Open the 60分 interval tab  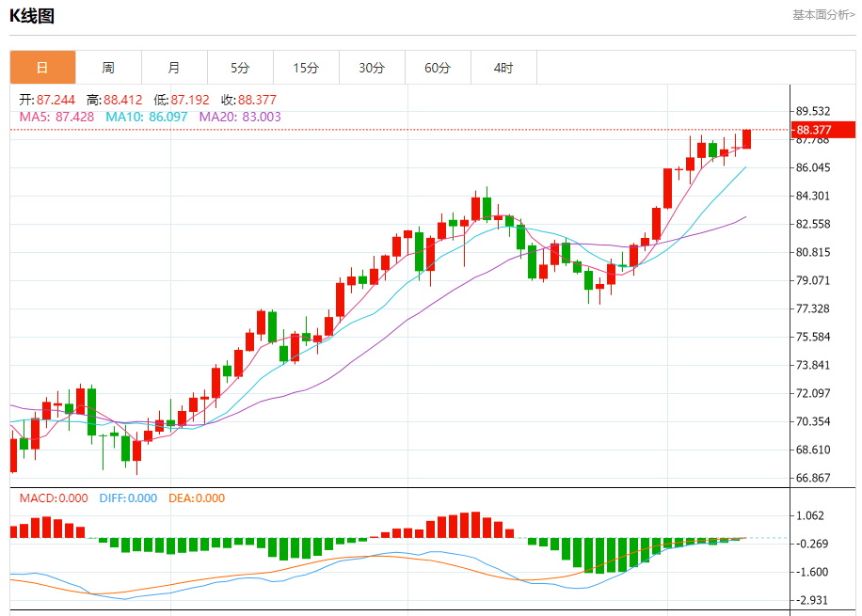coord(439,68)
